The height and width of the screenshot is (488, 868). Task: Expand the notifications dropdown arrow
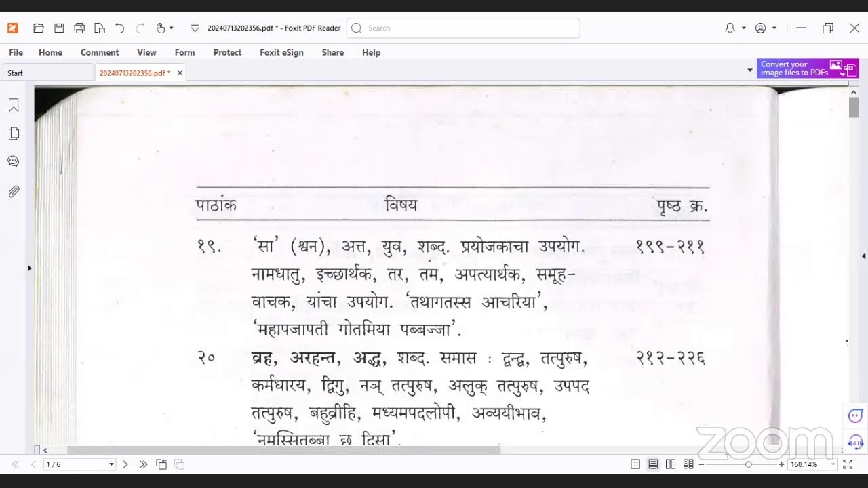(x=744, y=28)
